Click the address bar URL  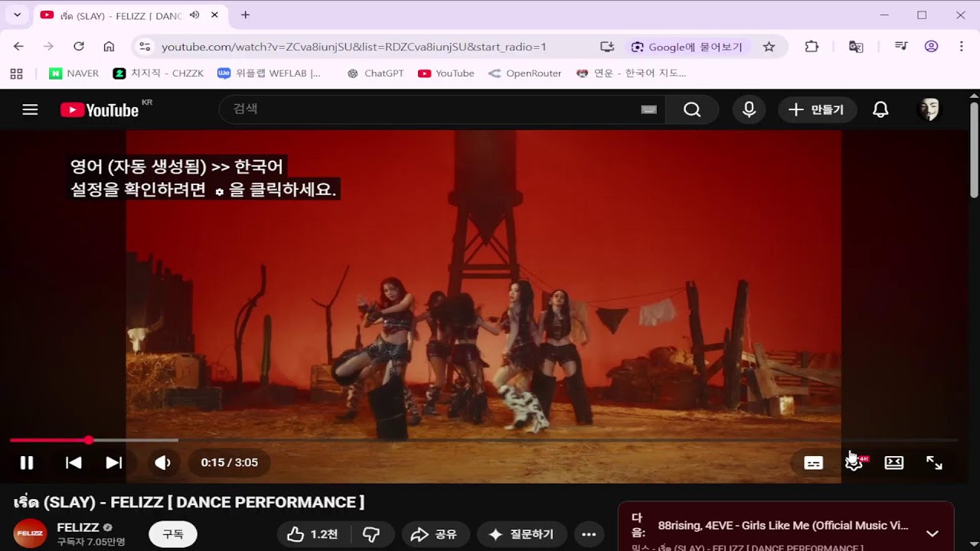tap(354, 47)
